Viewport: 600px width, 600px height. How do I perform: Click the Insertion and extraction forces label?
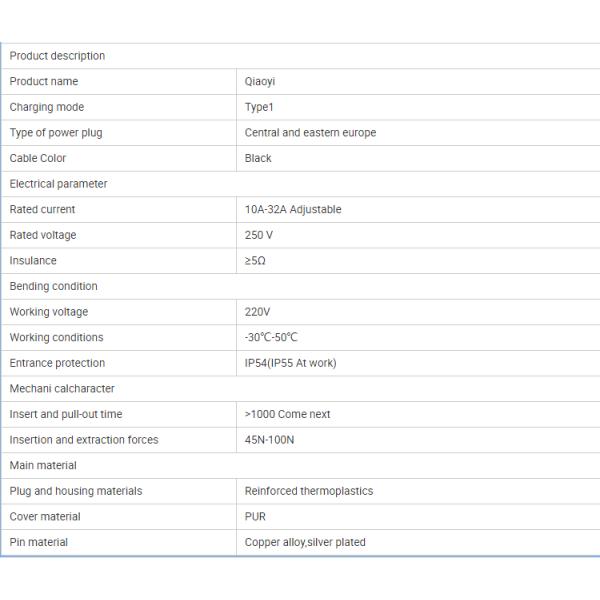tap(84, 440)
